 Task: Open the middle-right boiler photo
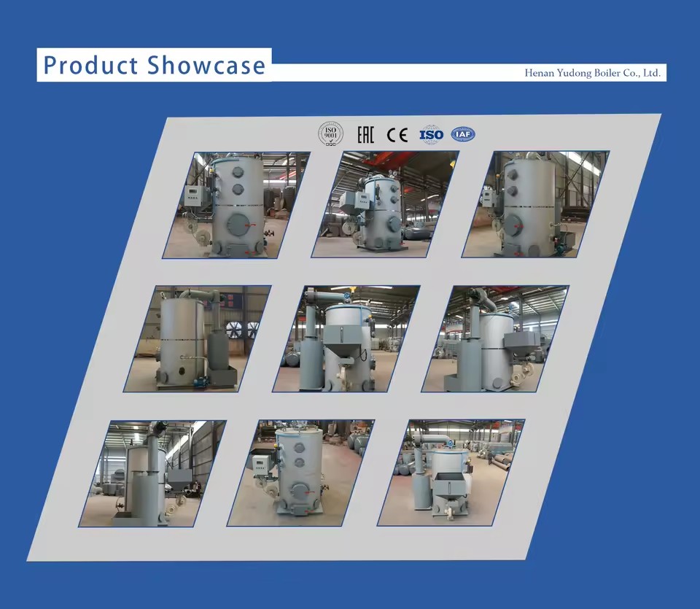point(495,339)
